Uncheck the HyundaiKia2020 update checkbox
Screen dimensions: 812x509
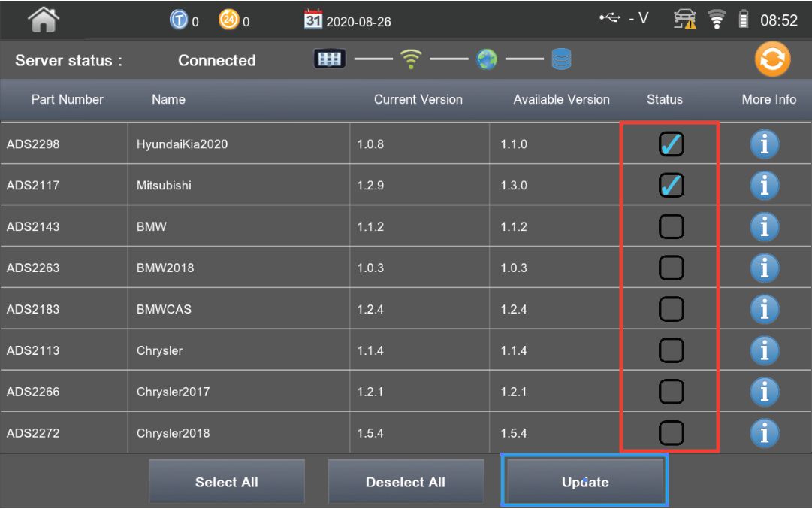[671, 144]
